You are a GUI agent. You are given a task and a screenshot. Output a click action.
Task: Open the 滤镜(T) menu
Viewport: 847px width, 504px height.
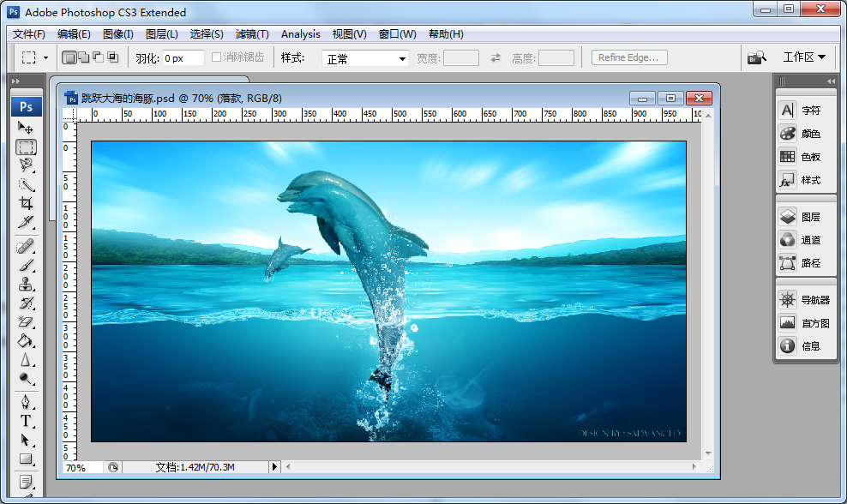[252, 34]
